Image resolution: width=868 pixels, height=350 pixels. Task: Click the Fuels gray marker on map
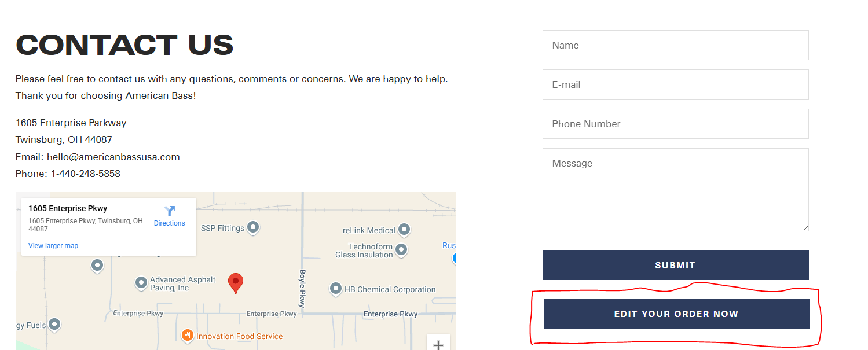pos(54,324)
